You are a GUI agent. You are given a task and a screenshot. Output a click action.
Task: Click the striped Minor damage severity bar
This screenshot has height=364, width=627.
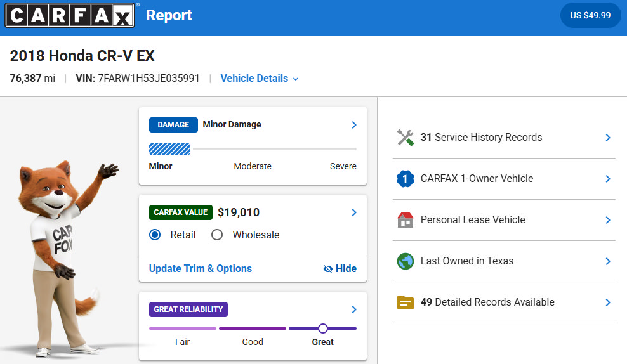(x=169, y=149)
